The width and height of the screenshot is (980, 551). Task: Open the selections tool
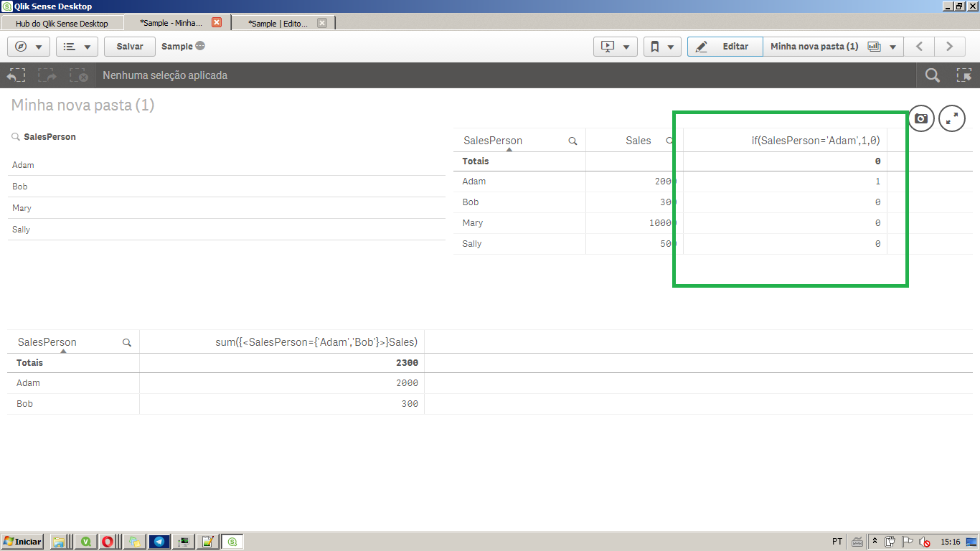tap(964, 75)
